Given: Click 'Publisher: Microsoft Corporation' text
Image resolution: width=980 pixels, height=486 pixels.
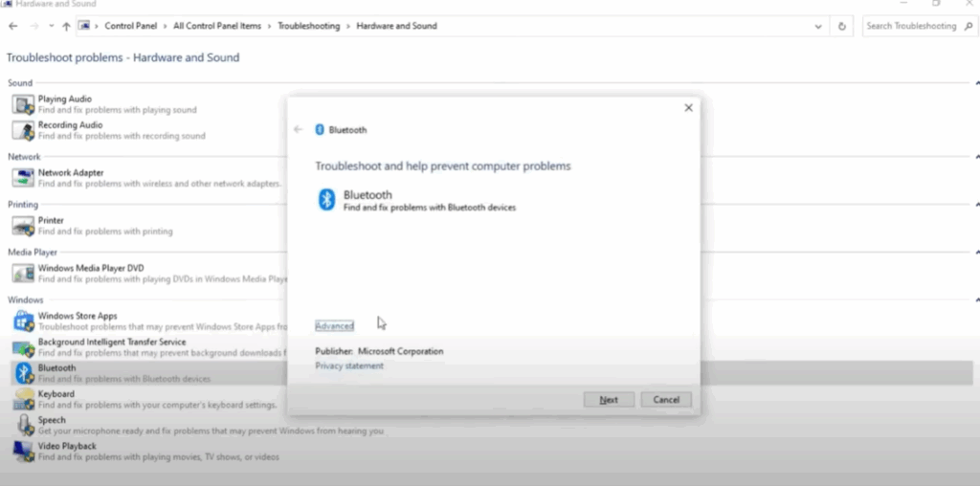Looking at the screenshot, I should click(379, 351).
